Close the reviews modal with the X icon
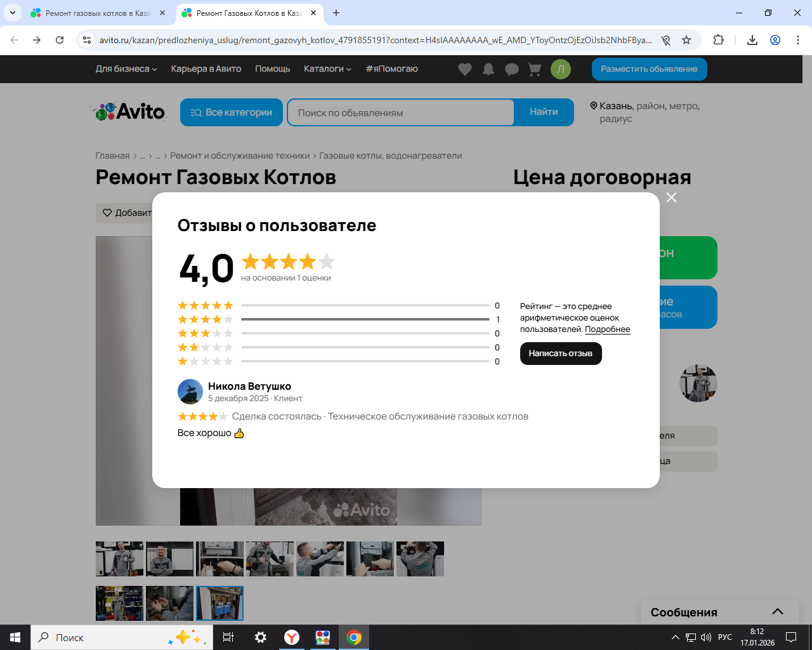Screen dimensions: 812x650 coord(671,197)
